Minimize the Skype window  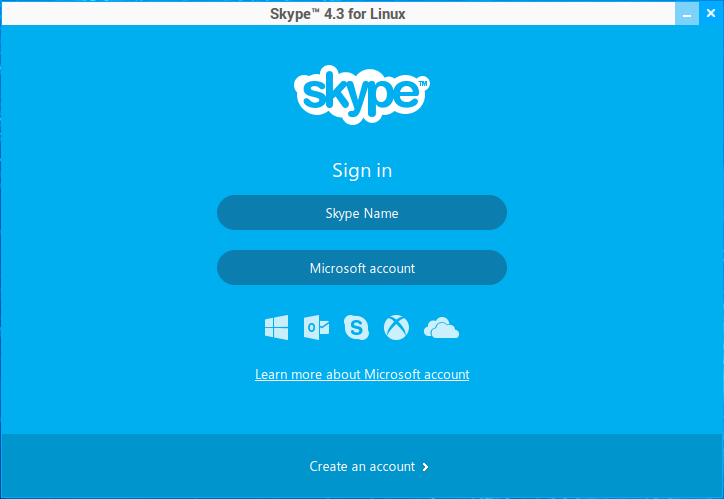(687, 14)
